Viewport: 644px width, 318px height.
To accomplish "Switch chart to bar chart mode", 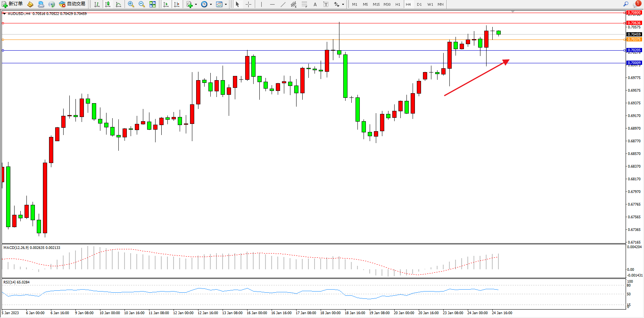I will click(97, 4).
